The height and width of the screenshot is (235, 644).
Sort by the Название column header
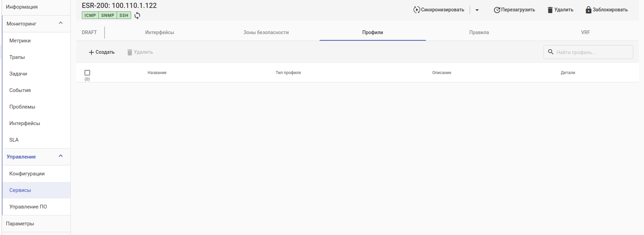click(x=157, y=73)
